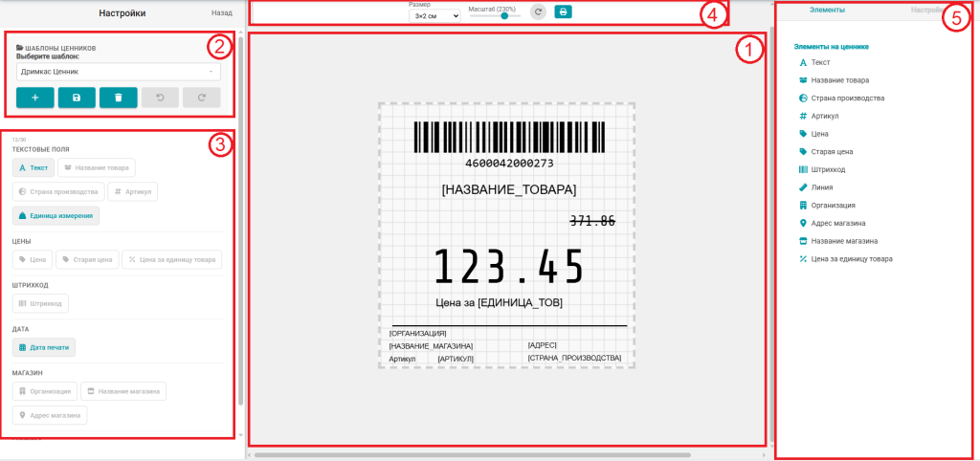Click the redo arrow button

[x=202, y=99]
